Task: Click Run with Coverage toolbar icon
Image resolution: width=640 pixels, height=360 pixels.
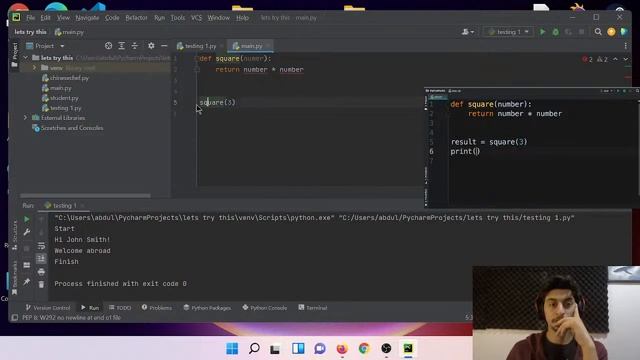Action: (568, 32)
